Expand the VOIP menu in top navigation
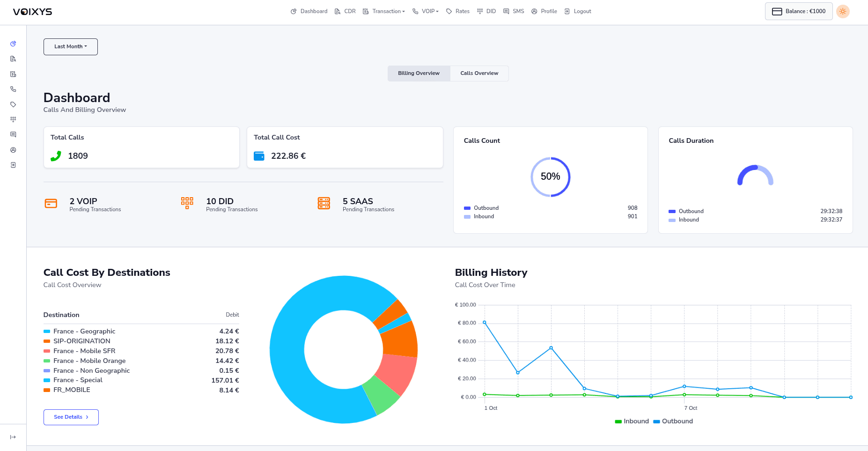The image size is (868, 451). [x=426, y=11]
